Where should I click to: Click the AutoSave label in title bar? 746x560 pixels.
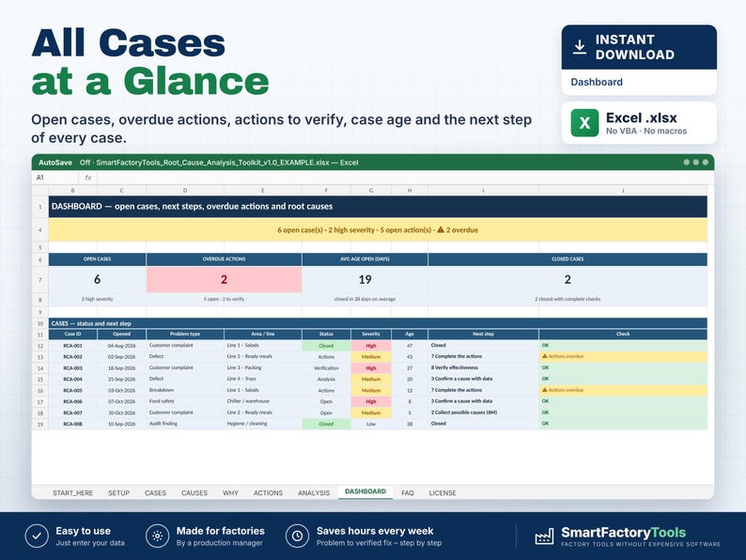click(x=55, y=163)
